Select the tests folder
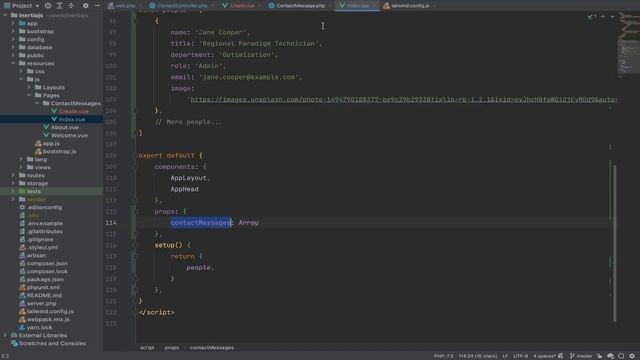Viewport: 640px width, 360px height. pyautogui.click(x=33, y=191)
